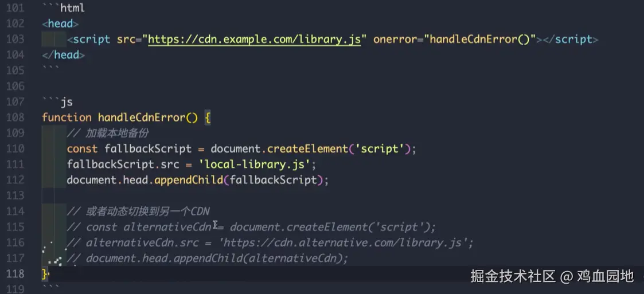Viewport: 644px width, 294px height.
Task: Click the closing </head> tag text
Action: (63, 55)
